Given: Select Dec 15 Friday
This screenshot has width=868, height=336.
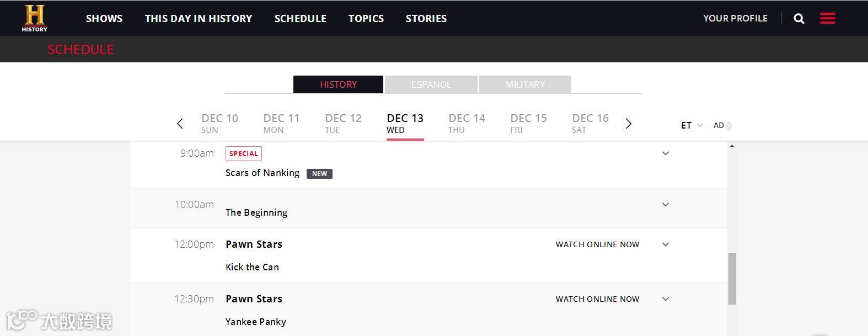Looking at the screenshot, I should click(528, 124).
